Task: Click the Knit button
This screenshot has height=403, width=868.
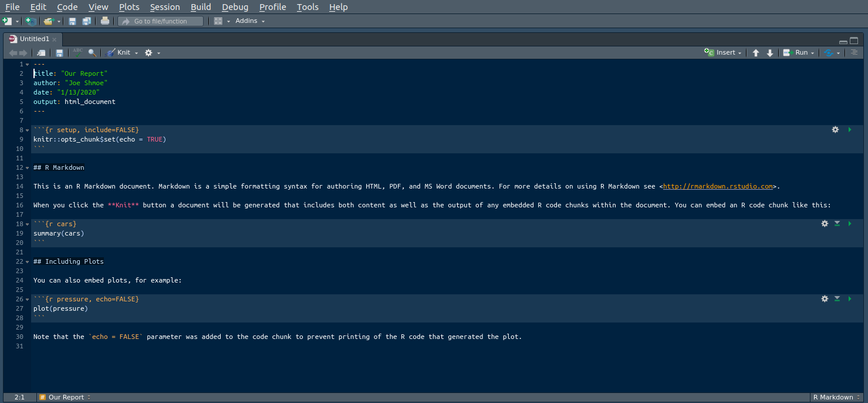Action: [x=119, y=53]
